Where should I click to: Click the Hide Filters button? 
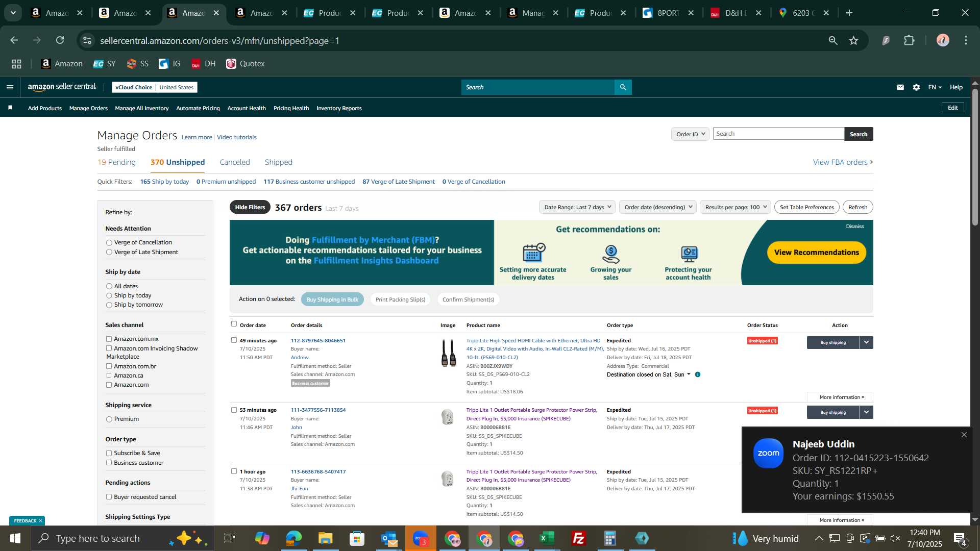click(x=250, y=207)
